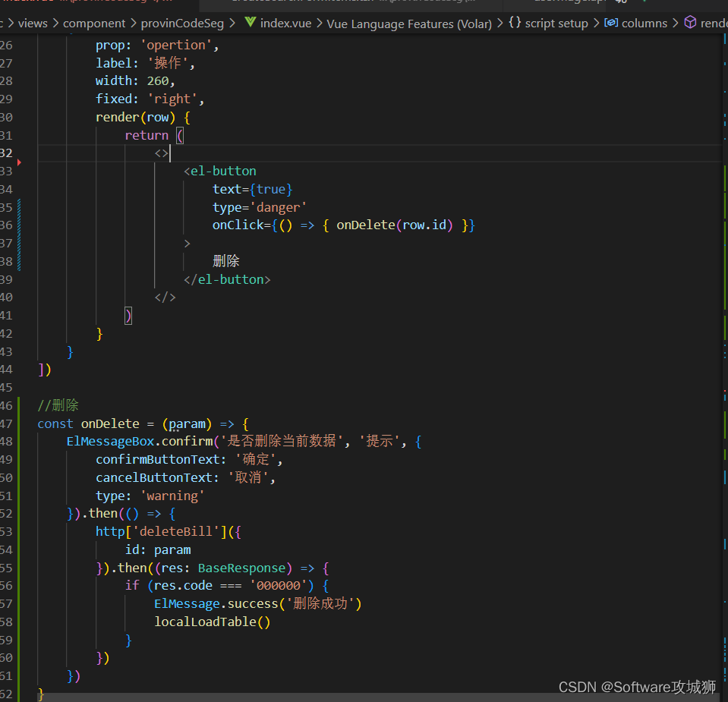Click red triangle marker in line 32 gutter
This screenshot has width=728, height=702.
click(x=19, y=161)
